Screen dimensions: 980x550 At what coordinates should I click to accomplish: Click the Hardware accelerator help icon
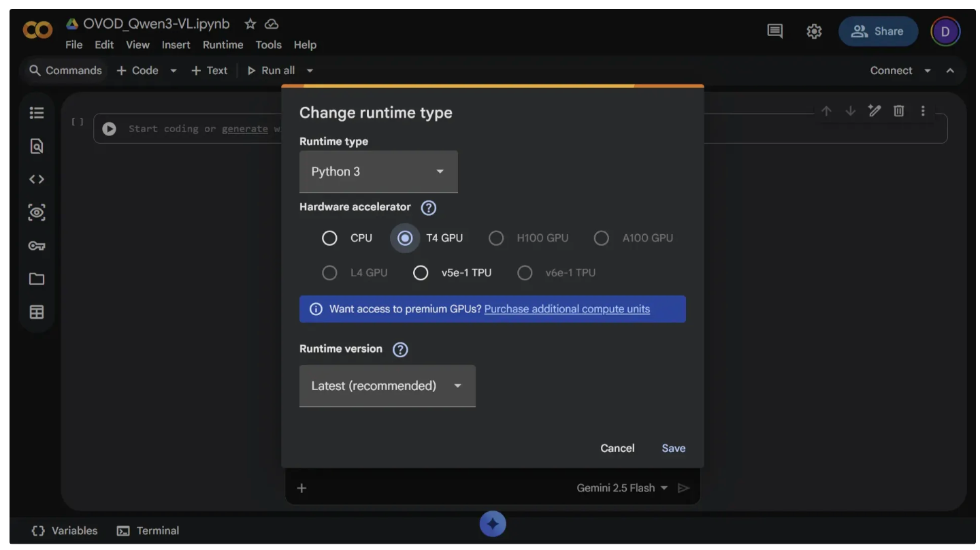(429, 208)
